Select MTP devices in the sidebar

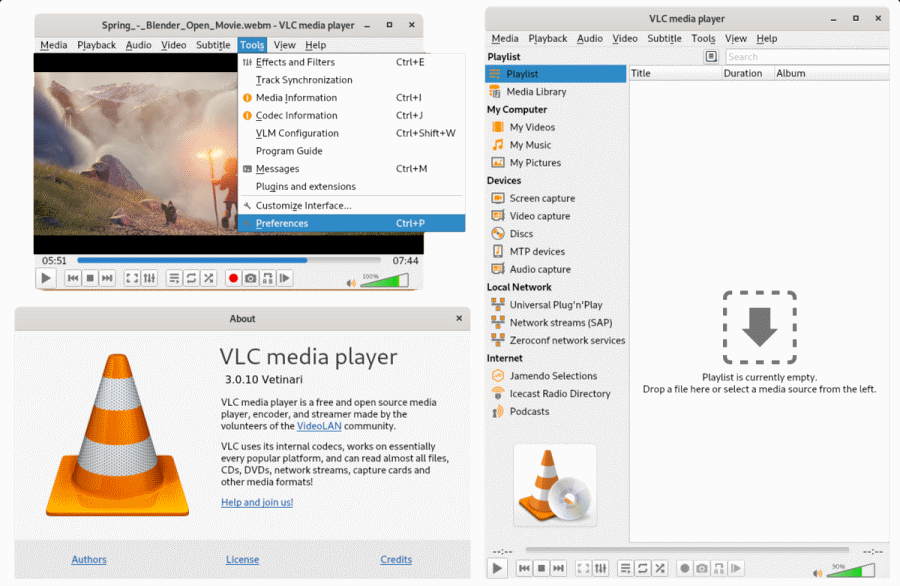click(556, 252)
